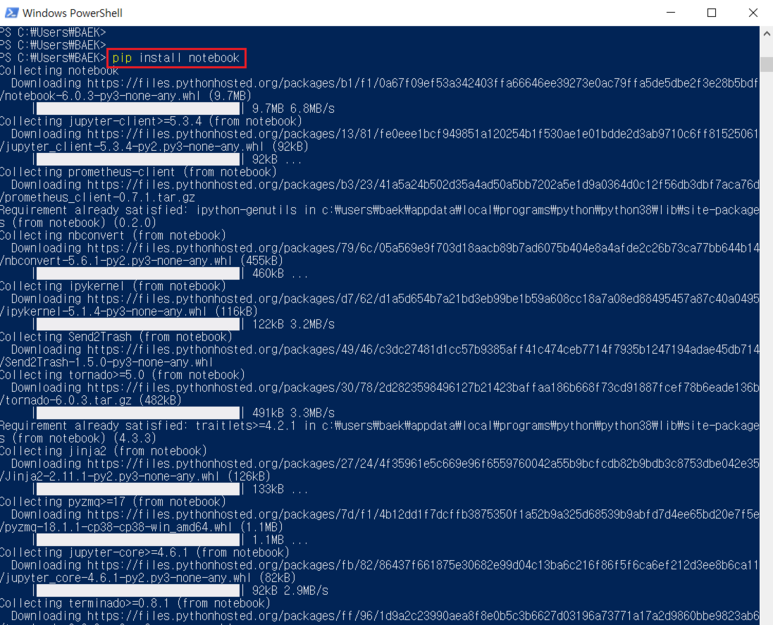The height and width of the screenshot is (625, 773).
Task: Click the progress bar beside 460kB
Action: 138,274
